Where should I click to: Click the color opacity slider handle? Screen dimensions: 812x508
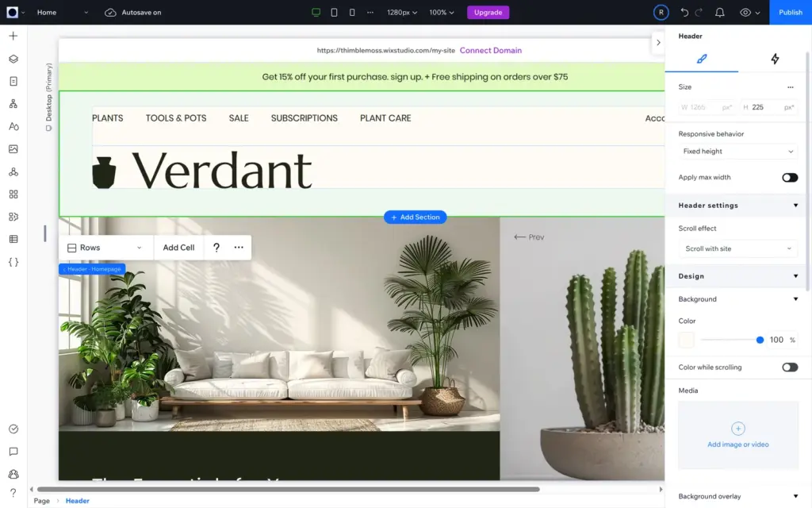pos(760,340)
